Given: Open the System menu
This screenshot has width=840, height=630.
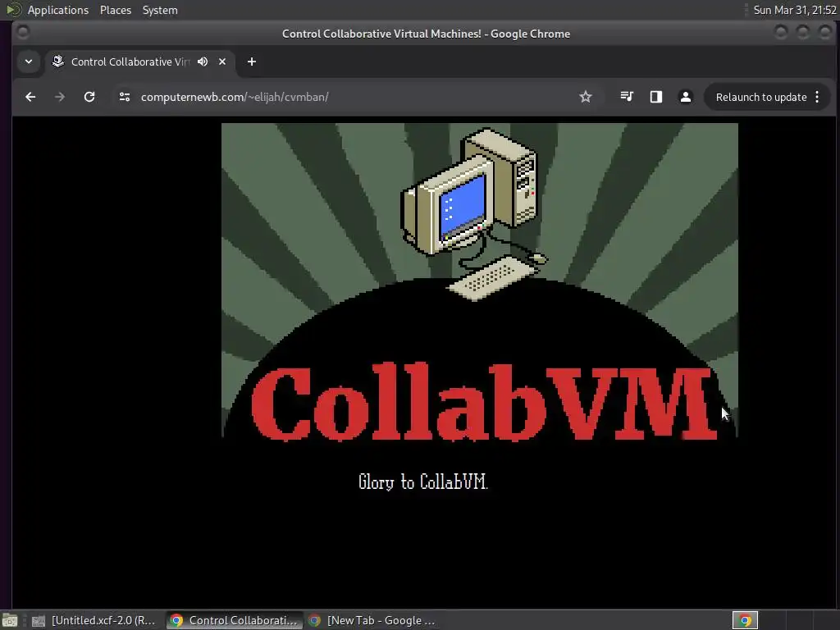Looking at the screenshot, I should coord(160,10).
